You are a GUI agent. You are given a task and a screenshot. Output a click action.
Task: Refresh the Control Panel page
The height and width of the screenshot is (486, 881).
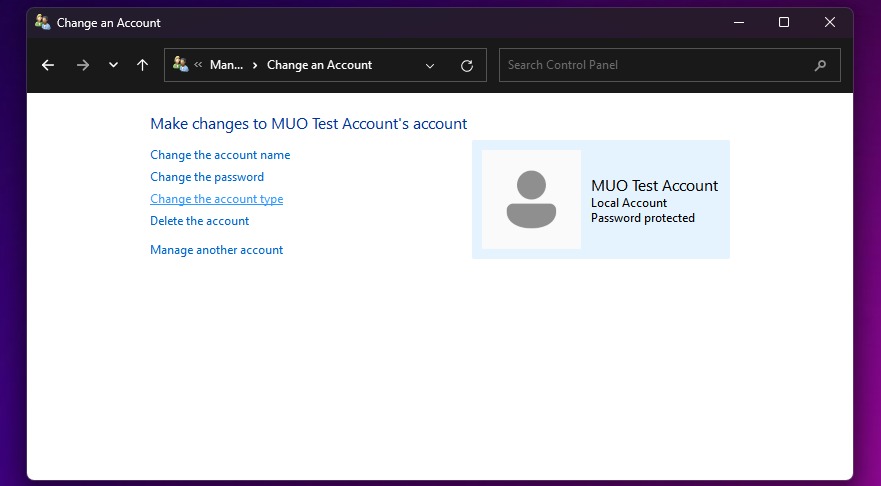pos(467,66)
